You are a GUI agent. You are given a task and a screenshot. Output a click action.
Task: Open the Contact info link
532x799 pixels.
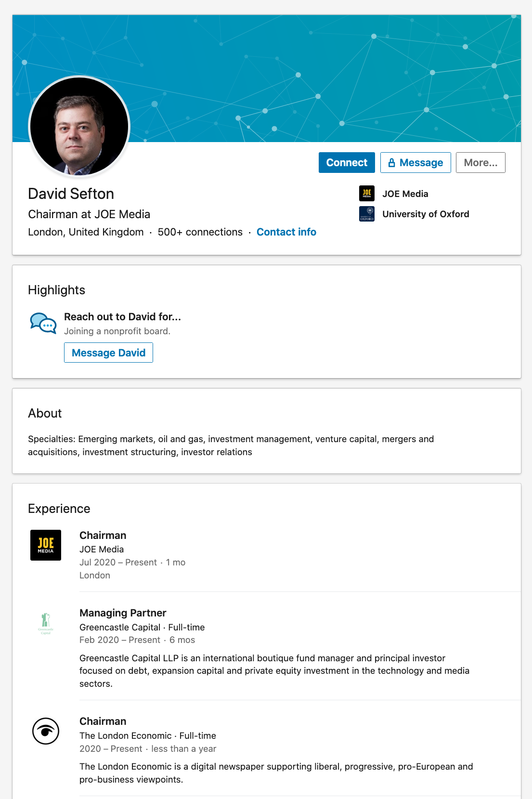click(286, 232)
